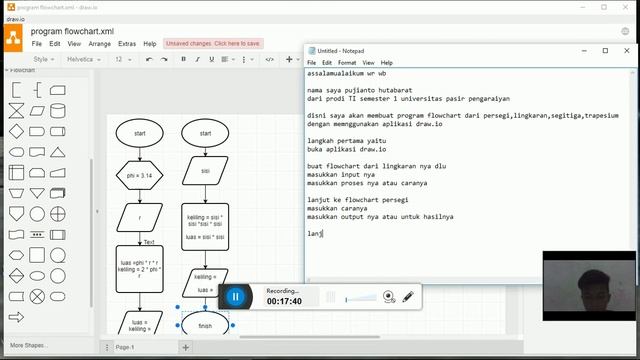The image size is (640, 360).
Task: Open draw.io View menu
Action: click(x=74, y=44)
